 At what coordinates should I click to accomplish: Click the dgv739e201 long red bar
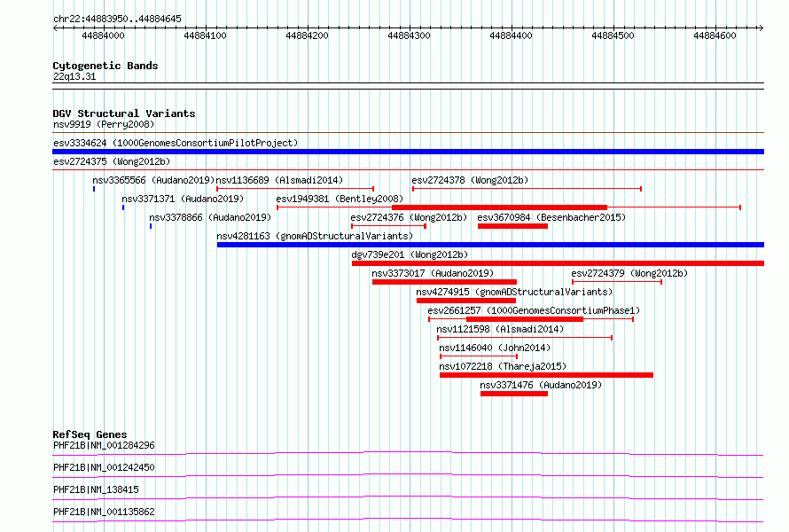point(558,263)
